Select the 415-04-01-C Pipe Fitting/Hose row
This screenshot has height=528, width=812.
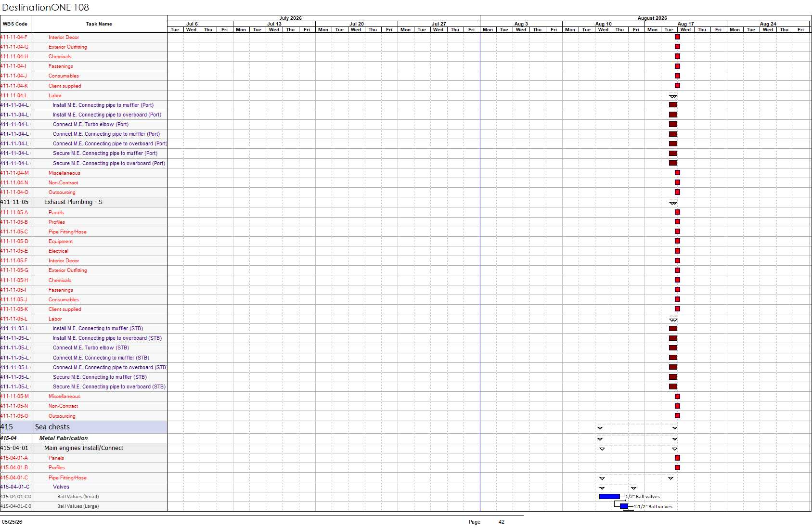(84, 477)
